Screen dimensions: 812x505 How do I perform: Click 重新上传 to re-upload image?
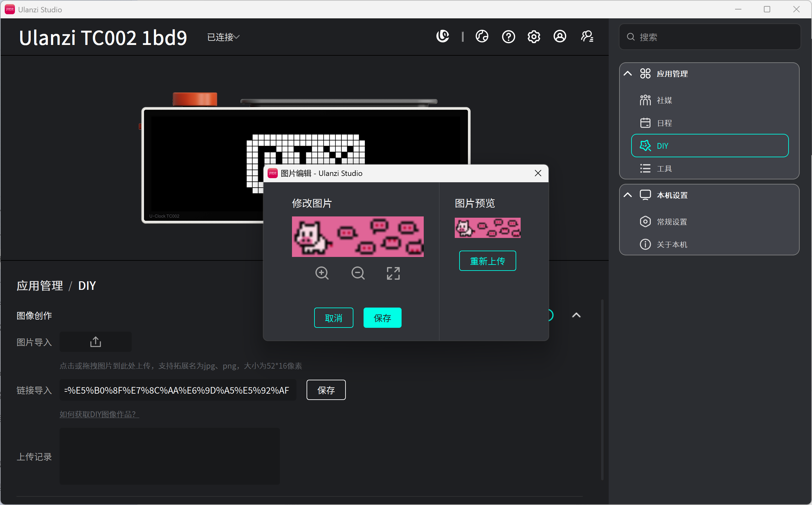[487, 261]
